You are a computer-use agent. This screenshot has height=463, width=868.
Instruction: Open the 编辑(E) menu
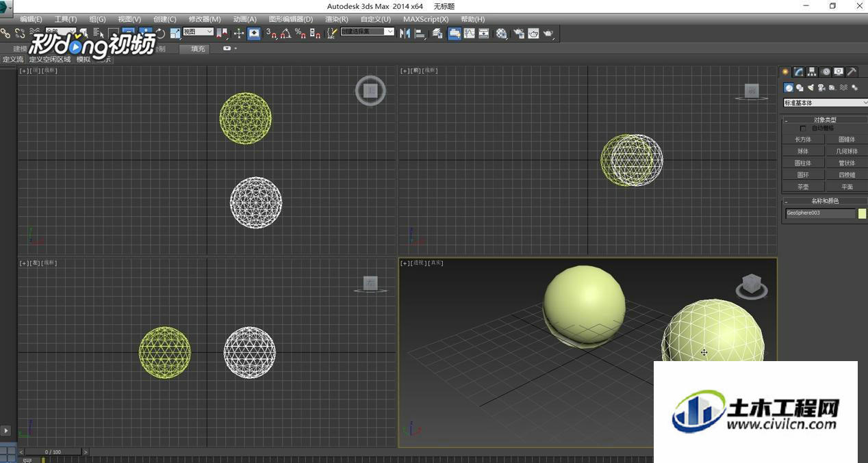31,19
